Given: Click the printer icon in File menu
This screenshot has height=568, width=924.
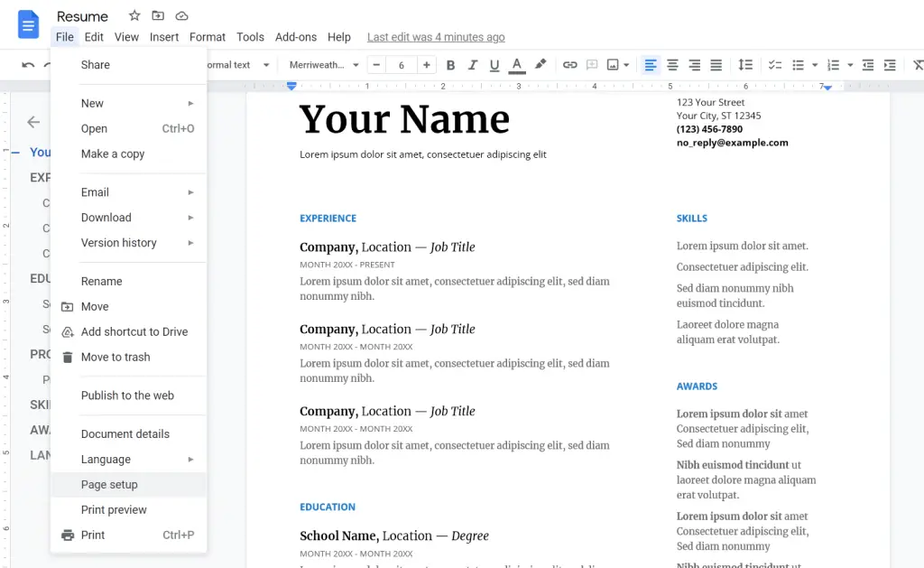Looking at the screenshot, I should (x=68, y=535).
